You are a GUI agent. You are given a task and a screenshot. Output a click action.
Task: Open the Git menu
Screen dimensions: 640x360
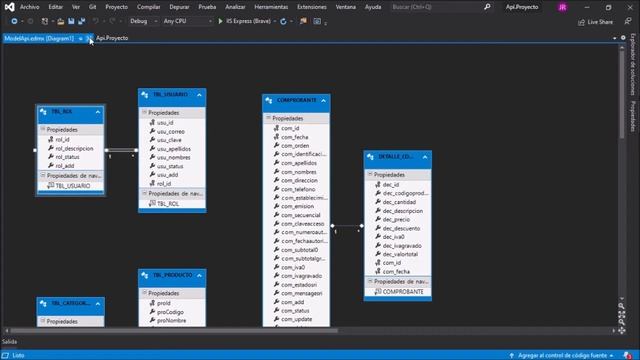(x=92, y=7)
